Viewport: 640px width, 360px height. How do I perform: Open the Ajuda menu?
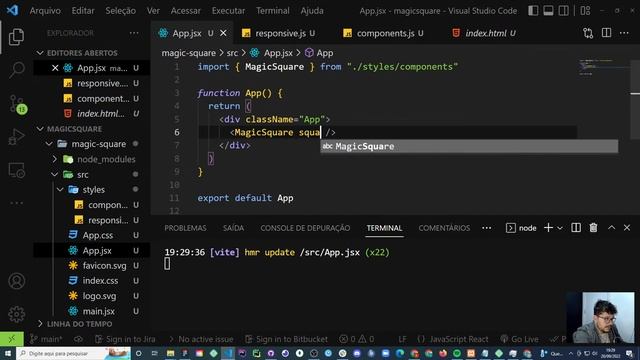click(x=312, y=11)
